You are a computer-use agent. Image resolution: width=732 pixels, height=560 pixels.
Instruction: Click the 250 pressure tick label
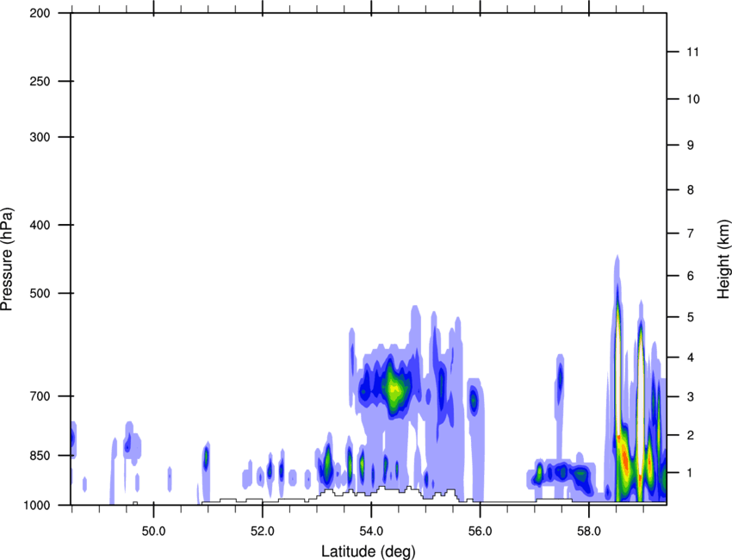coord(40,81)
